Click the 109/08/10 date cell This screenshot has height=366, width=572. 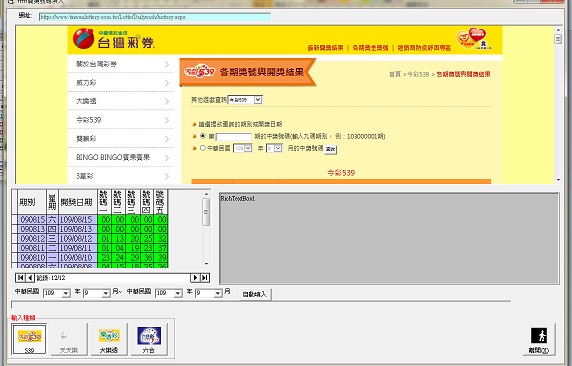78,257
